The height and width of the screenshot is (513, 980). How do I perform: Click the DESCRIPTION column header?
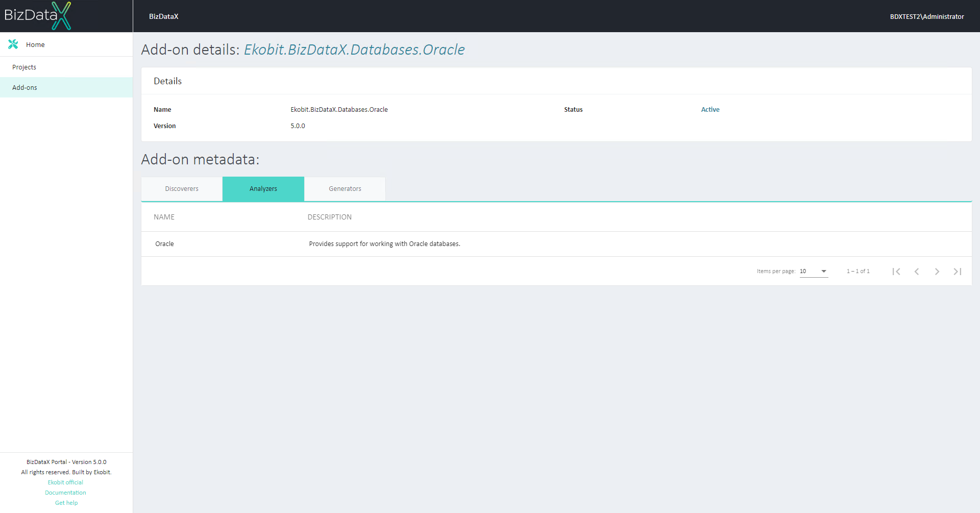329,217
